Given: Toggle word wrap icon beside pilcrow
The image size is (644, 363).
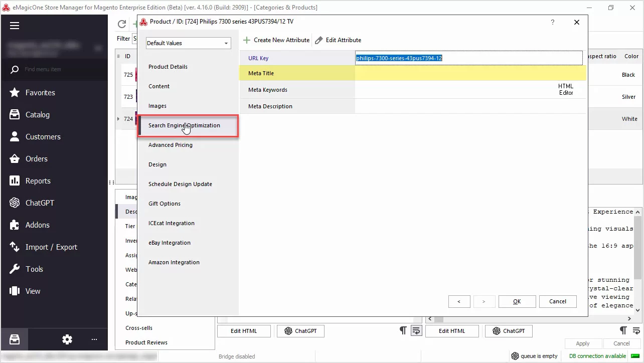Looking at the screenshot, I should pyautogui.click(x=416, y=330).
